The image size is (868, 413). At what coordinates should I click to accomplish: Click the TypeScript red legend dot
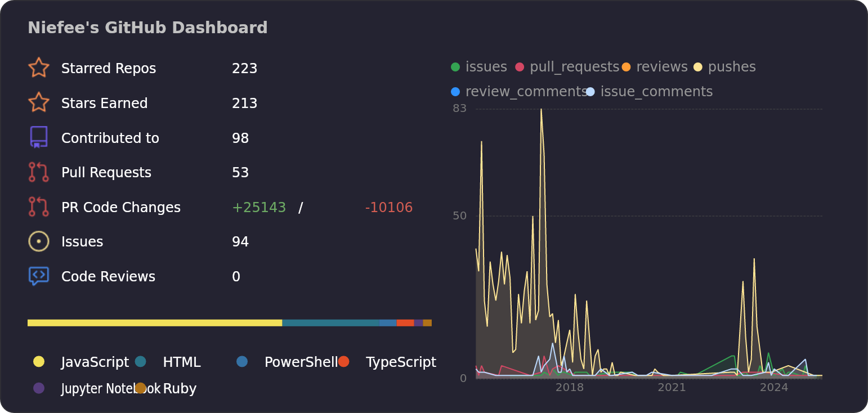(x=343, y=362)
